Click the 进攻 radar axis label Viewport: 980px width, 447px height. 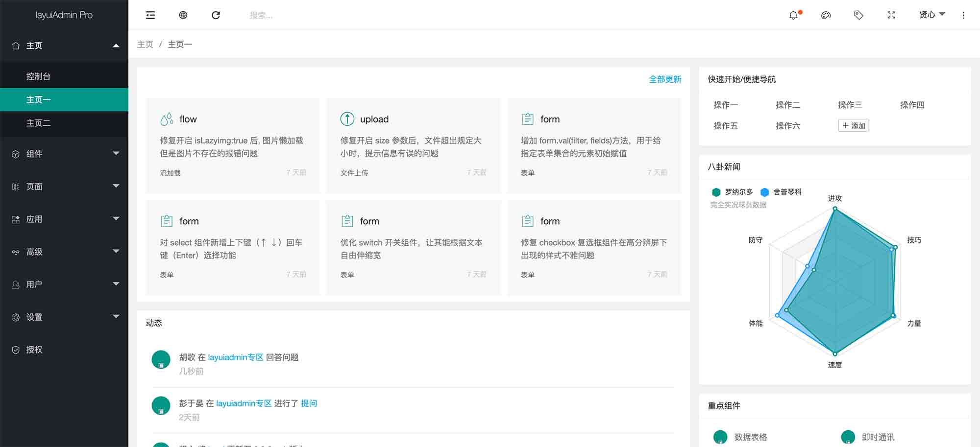click(x=835, y=198)
